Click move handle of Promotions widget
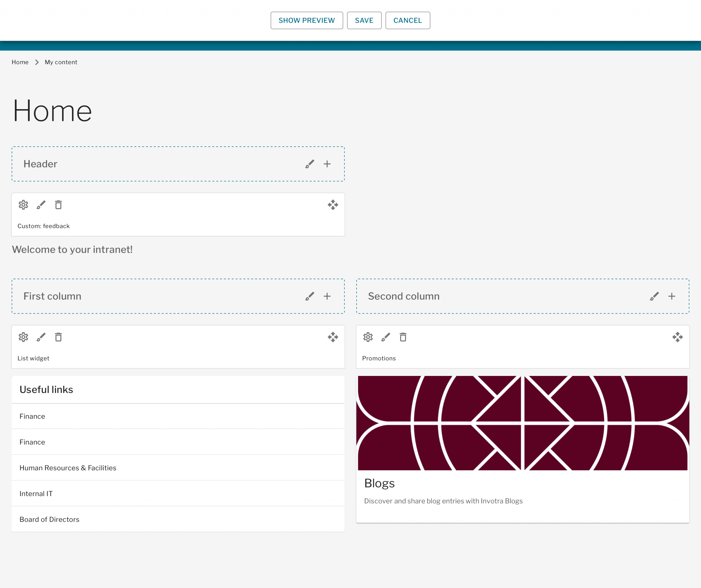The image size is (701, 588). pyautogui.click(x=678, y=337)
